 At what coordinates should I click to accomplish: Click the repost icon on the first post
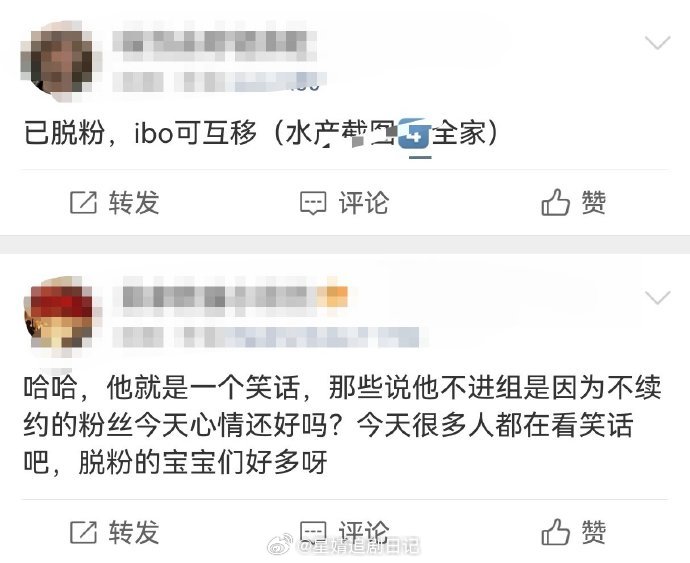point(83,202)
